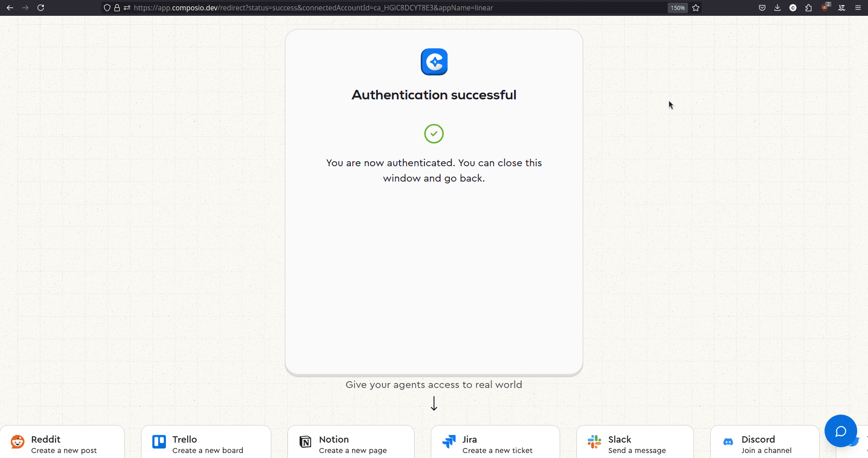Open the browser hamburger menu
The width and height of the screenshot is (868, 458).
[858, 8]
